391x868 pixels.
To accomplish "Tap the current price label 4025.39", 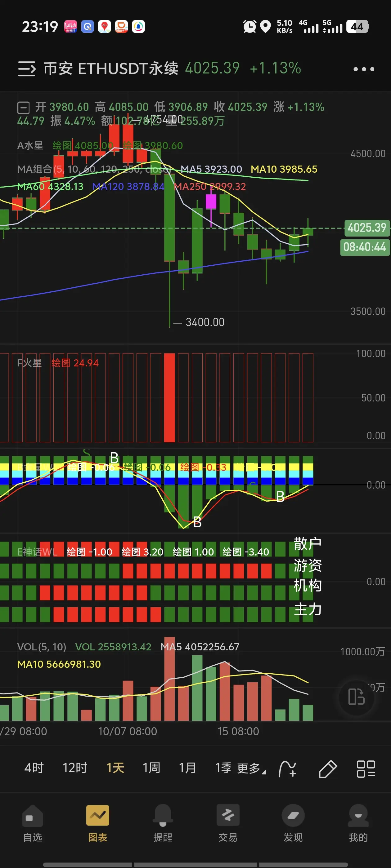I will click(x=367, y=228).
